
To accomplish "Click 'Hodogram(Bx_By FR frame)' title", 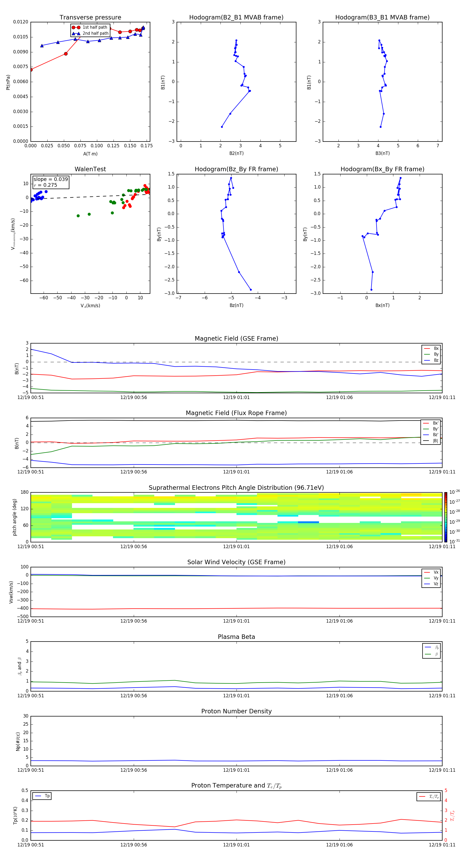I will coord(382,169).
